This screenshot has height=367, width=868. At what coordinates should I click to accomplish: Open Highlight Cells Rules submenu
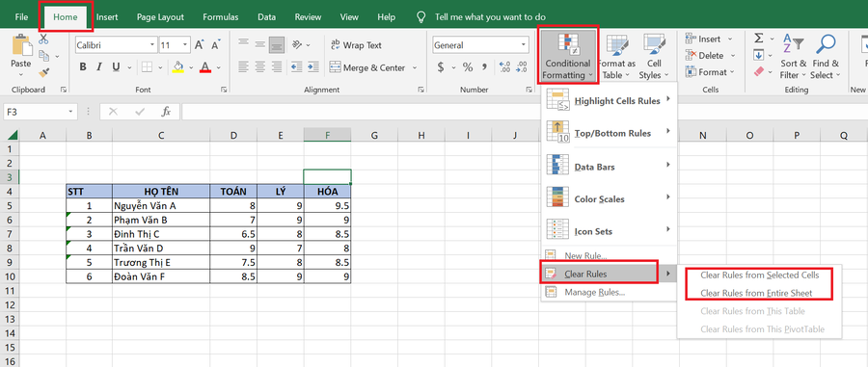[609, 100]
